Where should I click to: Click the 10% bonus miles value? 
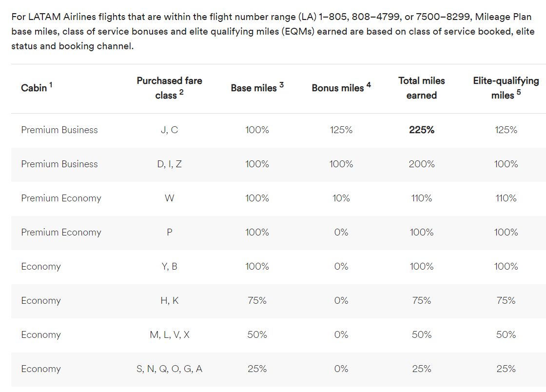pos(341,198)
